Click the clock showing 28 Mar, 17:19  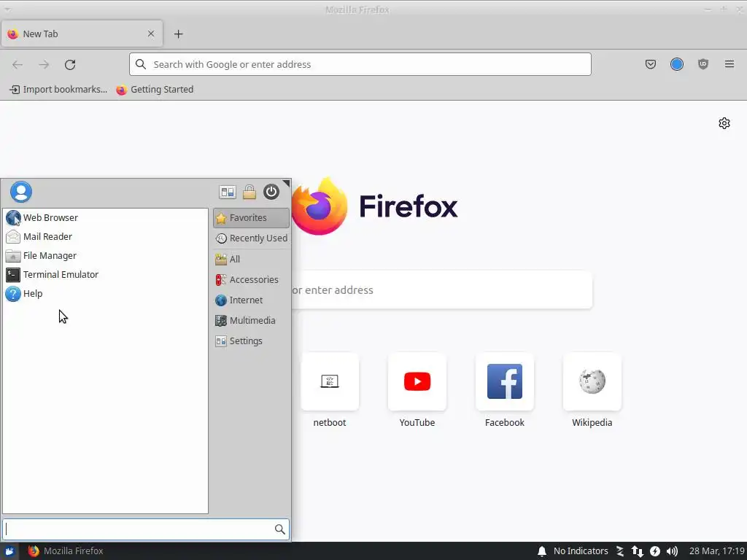(716, 551)
